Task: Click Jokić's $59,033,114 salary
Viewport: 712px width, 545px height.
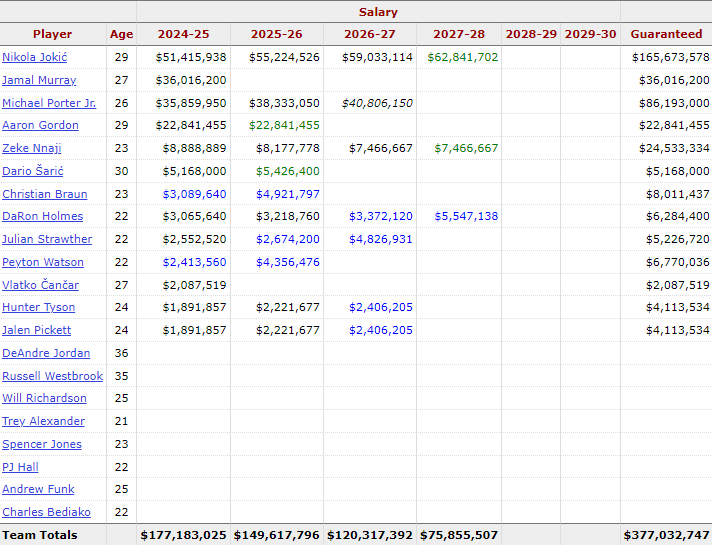Action: tap(377, 57)
